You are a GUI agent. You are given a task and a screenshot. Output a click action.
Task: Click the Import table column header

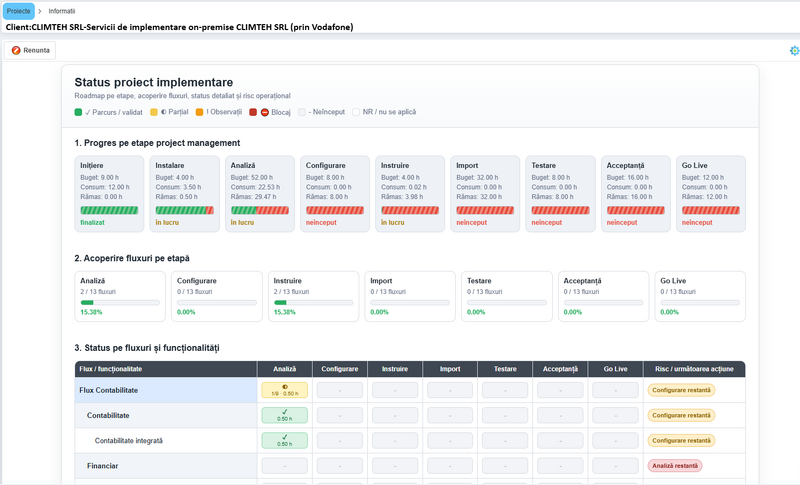[450, 369]
